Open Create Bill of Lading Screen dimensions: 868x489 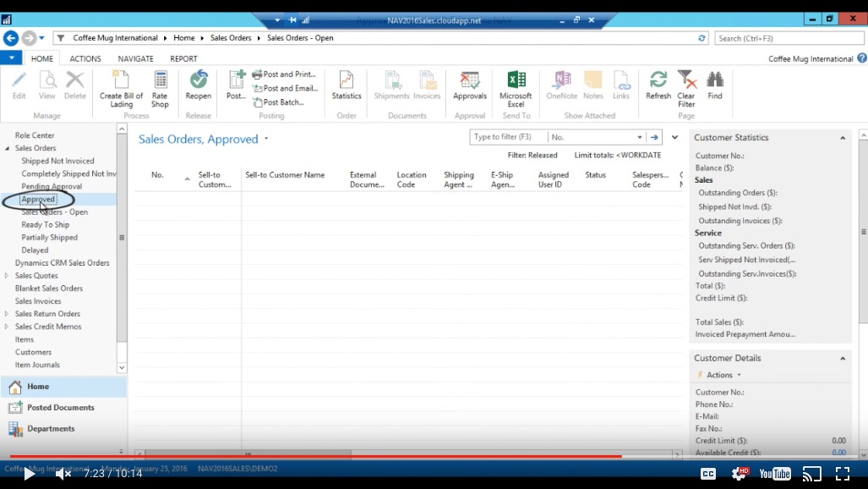pos(121,89)
